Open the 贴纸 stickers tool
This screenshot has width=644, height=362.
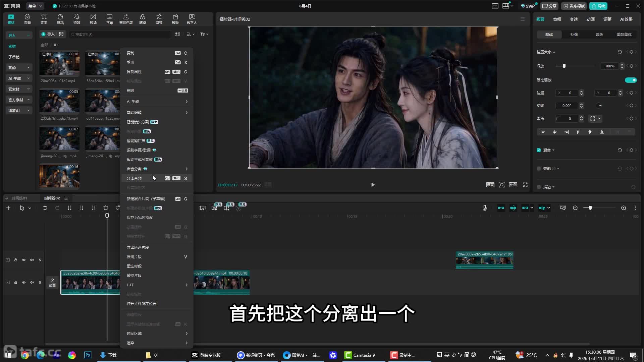click(x=60, y=19)
